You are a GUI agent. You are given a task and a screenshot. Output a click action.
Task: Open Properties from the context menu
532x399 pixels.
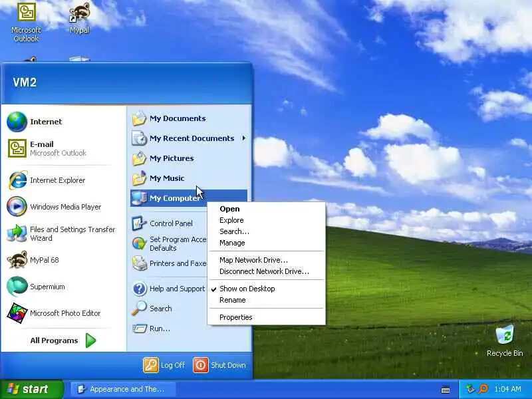coord(267,318)
